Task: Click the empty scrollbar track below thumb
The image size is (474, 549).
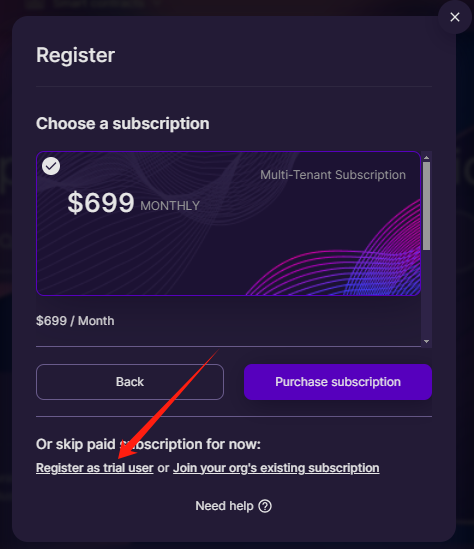Action: pos(426,294)
